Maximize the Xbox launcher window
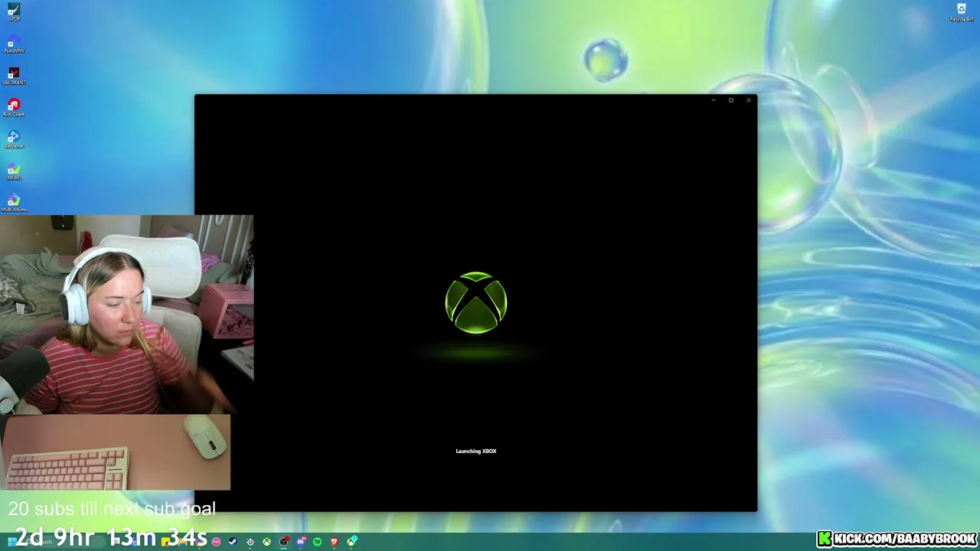The height and width of the screenshot is (551, 980). point(730,100)
